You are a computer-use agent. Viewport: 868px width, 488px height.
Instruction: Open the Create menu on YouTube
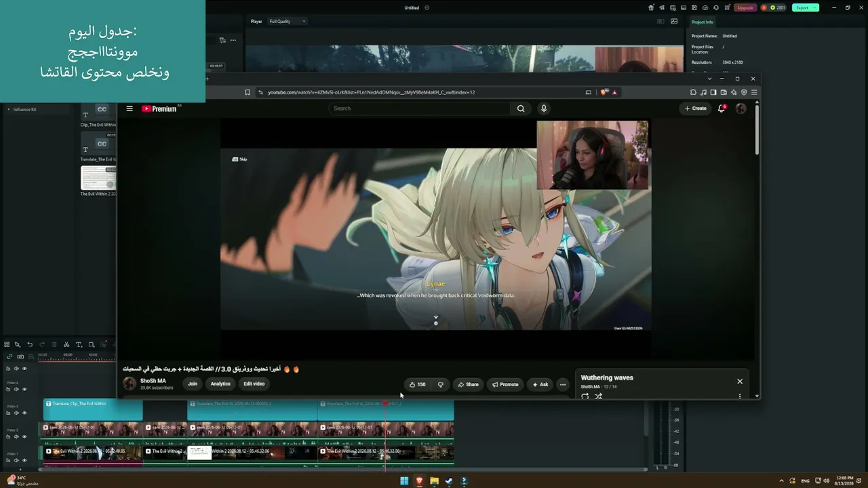point(695,108)
